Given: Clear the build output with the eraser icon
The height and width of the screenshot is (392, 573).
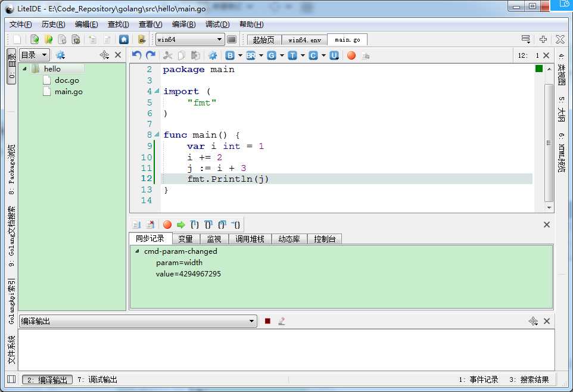Looking at the screenshot, I should [x=281, y=321].
